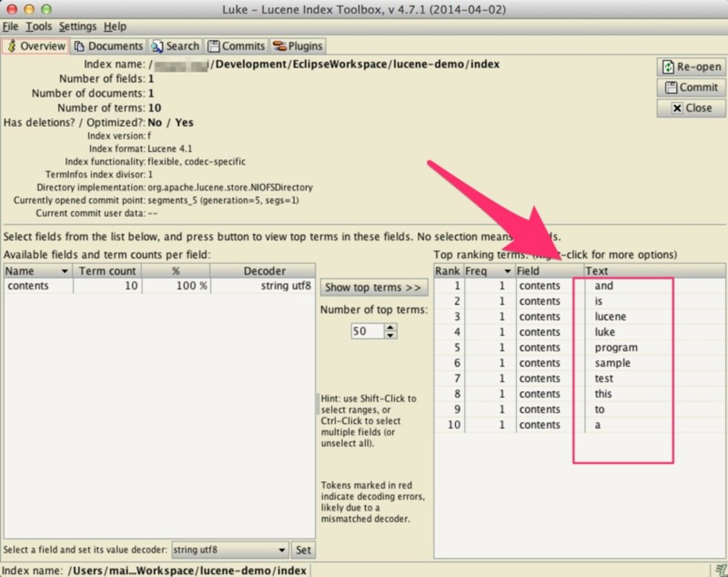Image resolution: width=728 pixels, height=577 pixels.
Task: Switch to the Plugins tab
Action: [x=297, y=46]
